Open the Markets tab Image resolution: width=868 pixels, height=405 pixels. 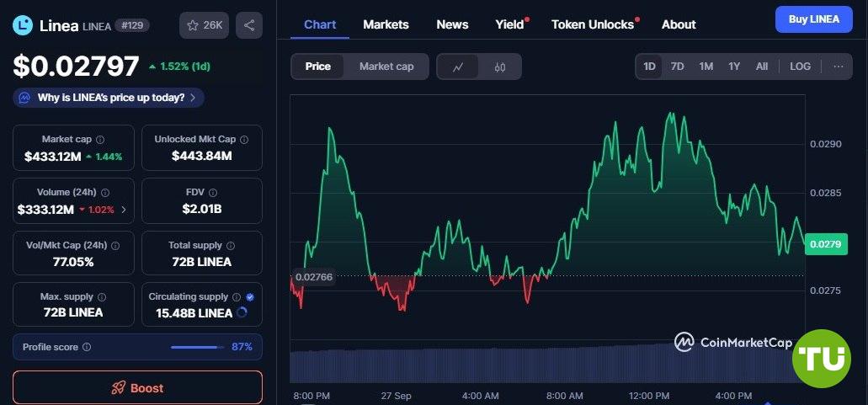(386, 24)
